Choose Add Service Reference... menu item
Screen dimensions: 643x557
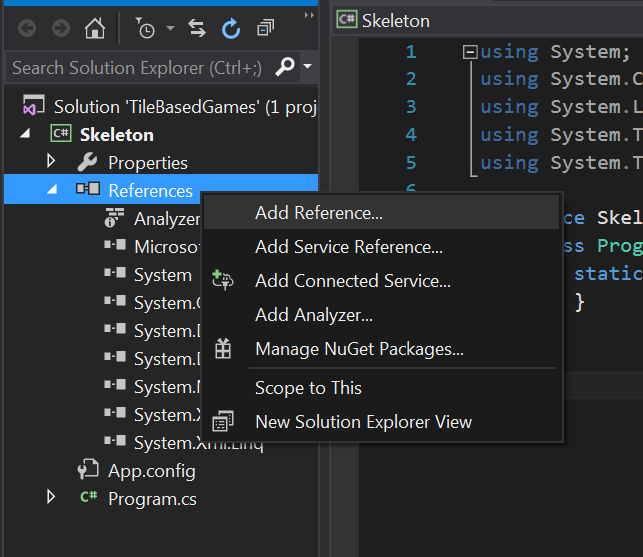pos(381,247)
